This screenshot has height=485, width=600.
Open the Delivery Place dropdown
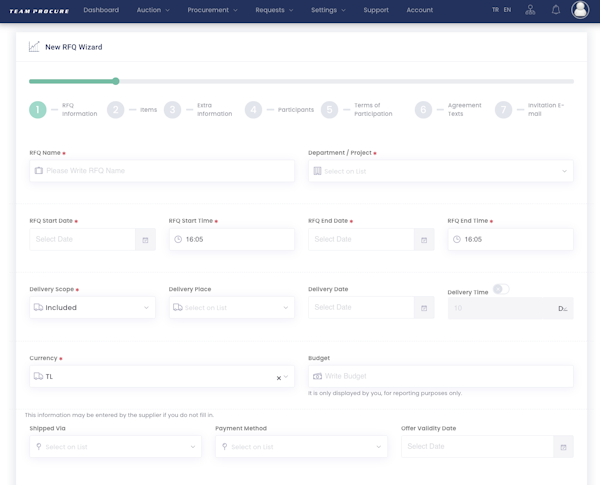click(232, 307)
